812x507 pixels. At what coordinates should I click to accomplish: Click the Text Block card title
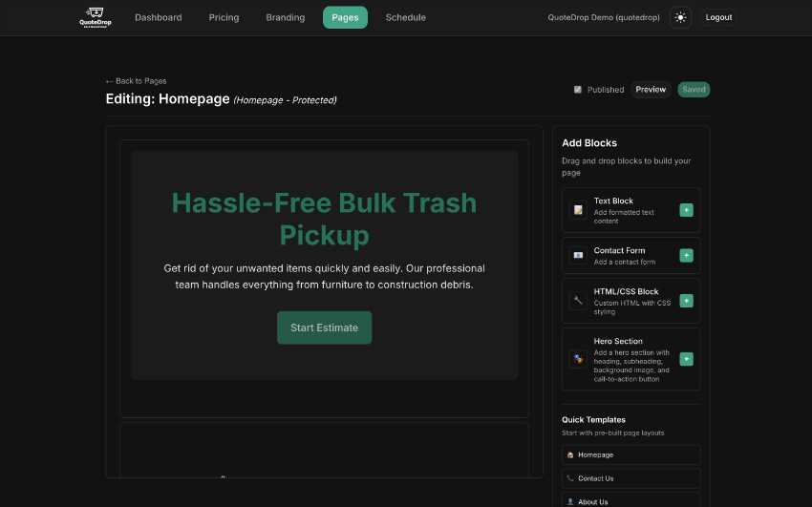tap(613, 201)
